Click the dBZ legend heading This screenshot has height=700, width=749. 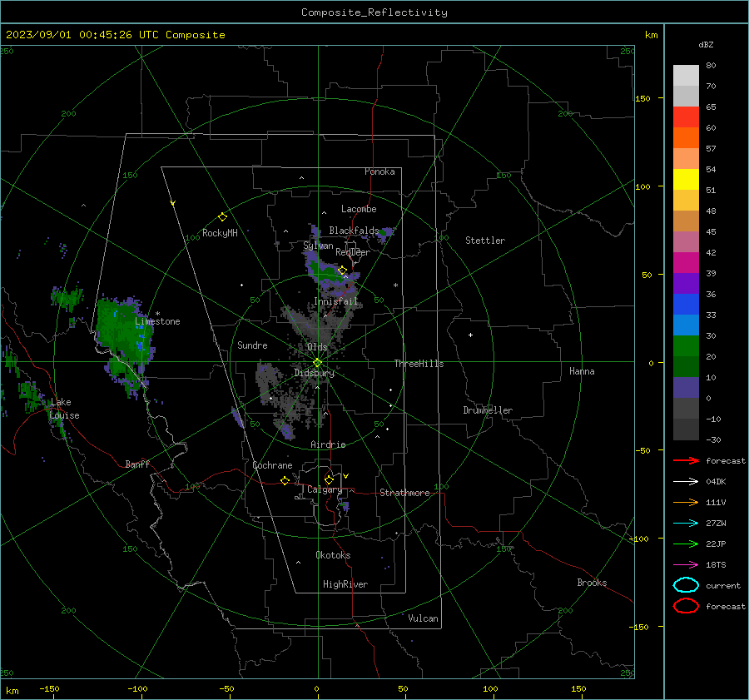tap(706, 44)
